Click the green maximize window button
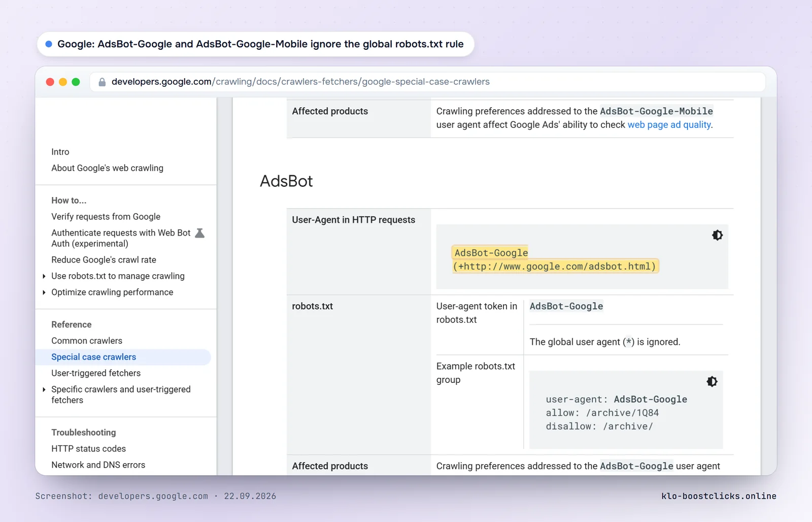The height and width of the screenshot is (522, 812). click(76, 82)
